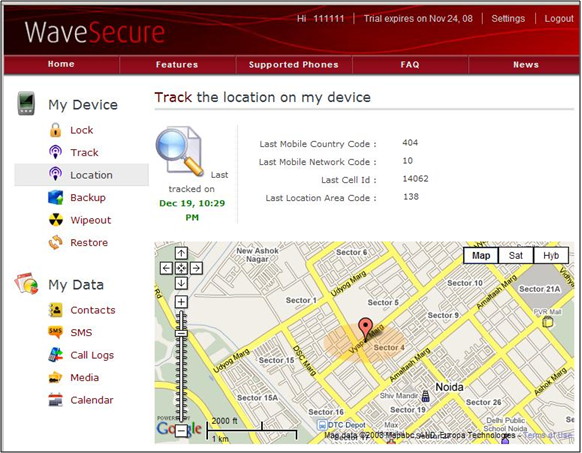The image size is (582, 453).
Task: Open the SMS data link
Action: point(81,332)
